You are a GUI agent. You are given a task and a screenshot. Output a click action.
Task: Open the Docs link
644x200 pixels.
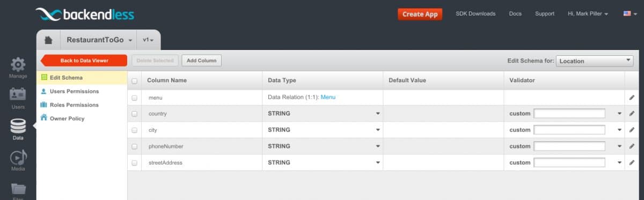point(515,13)
